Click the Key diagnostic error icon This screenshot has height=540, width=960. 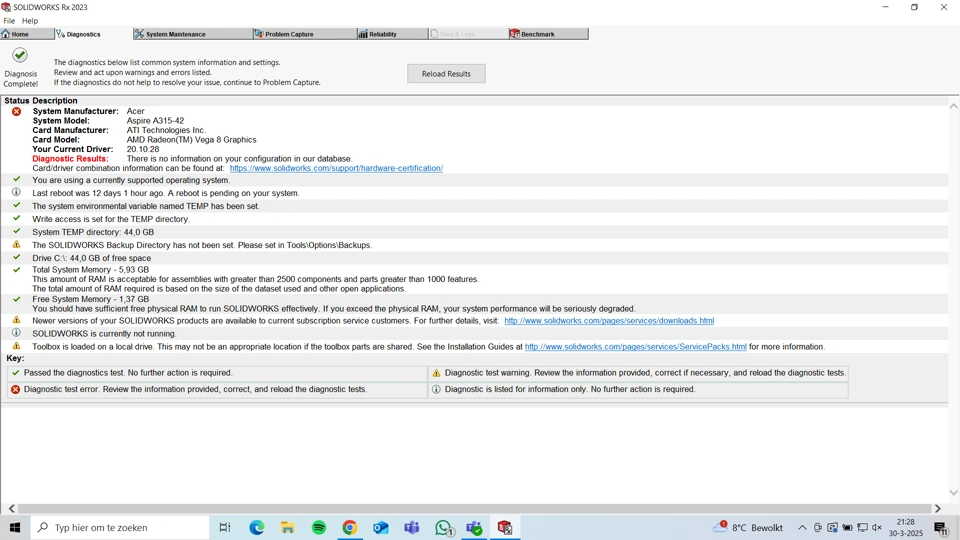coord(16,389)
